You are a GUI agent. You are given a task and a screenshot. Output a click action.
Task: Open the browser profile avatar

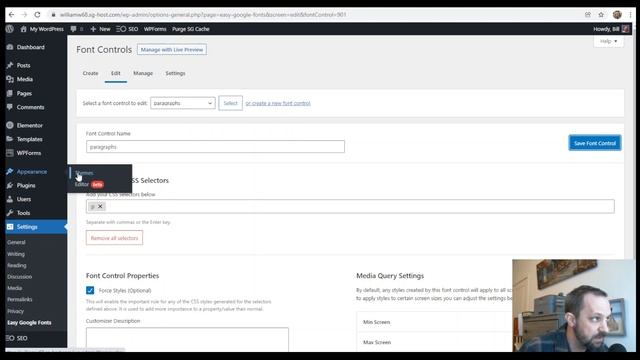617,15
